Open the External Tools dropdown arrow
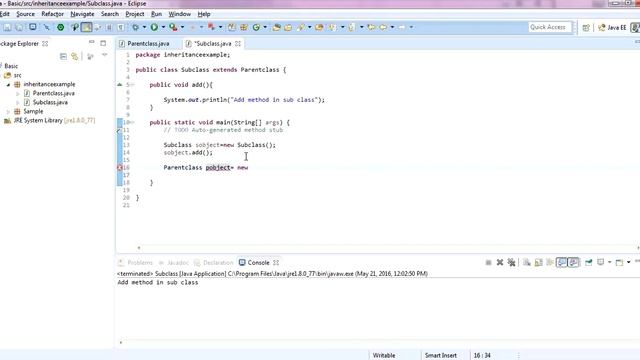Viewport: 640px width, 360px height. [x=182, y=27]
